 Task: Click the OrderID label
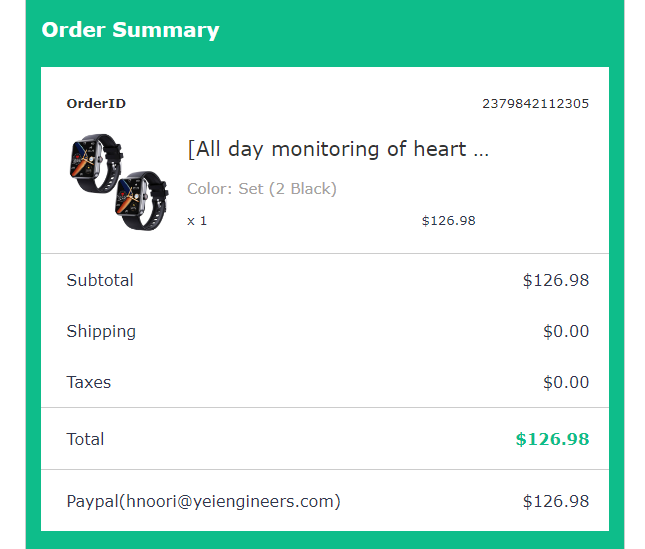pyautogui.click(x=96, y=104)
